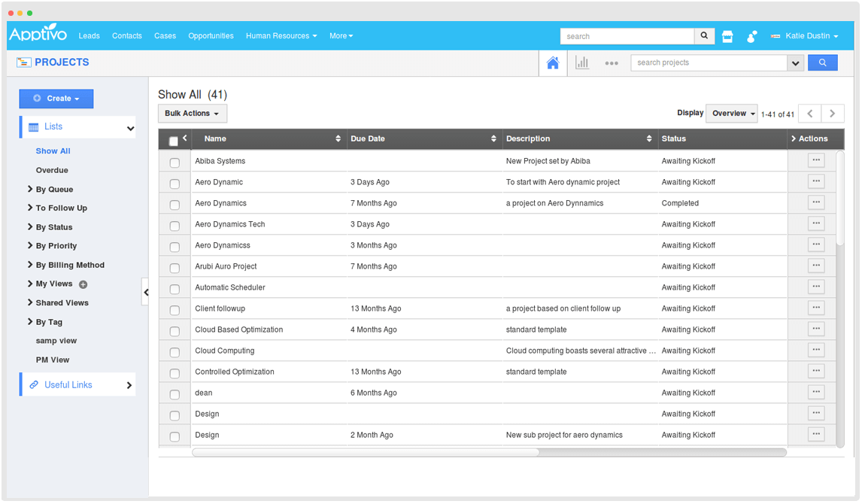Viewport: 865px width, 504px height.
Task: Toggle the select-all header checkbox
Action: tap(174, 141)
